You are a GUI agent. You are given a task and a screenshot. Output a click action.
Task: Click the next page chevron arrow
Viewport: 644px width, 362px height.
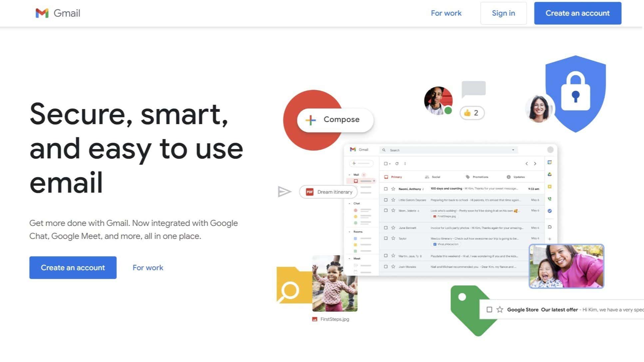(535, 163)
